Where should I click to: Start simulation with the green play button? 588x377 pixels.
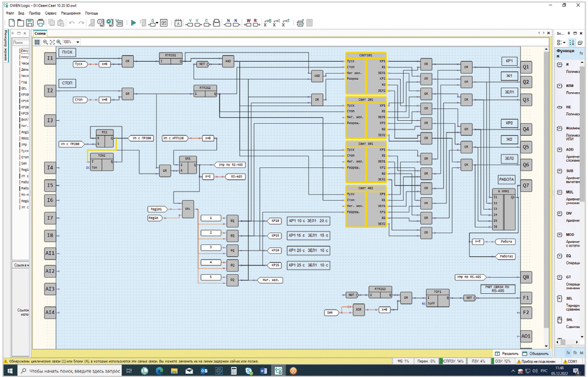pos(133,23)
